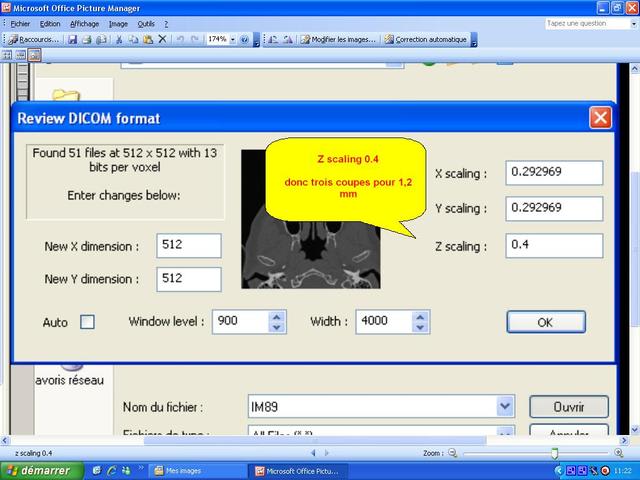Viewport: 640px width, 480px height.
Task: Click the CT scan preview thumbnail
Action: point(311,219)
